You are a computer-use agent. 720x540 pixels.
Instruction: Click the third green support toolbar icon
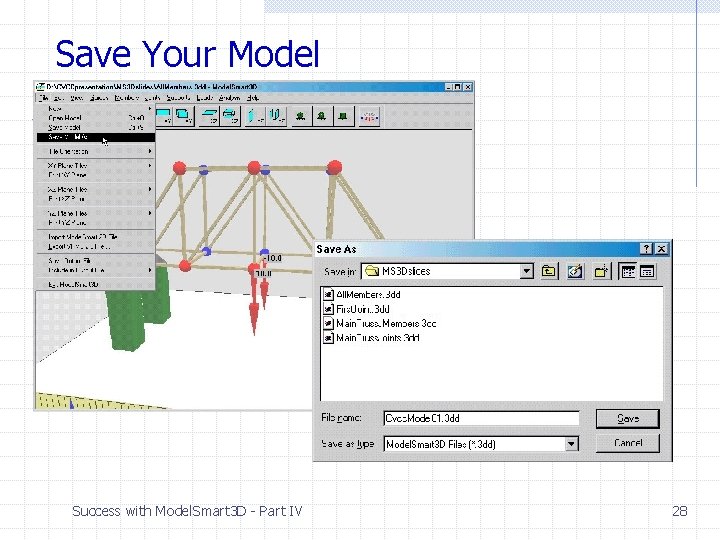(x=343, y=116)
